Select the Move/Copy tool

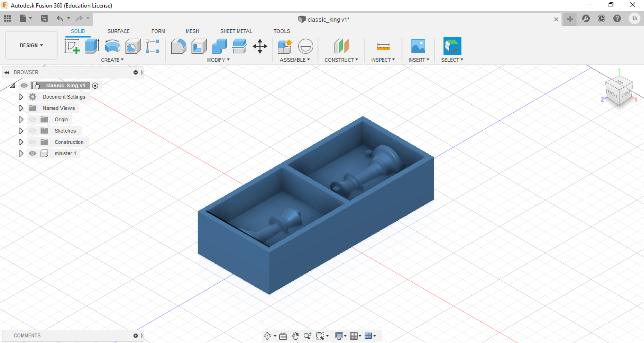260,46
